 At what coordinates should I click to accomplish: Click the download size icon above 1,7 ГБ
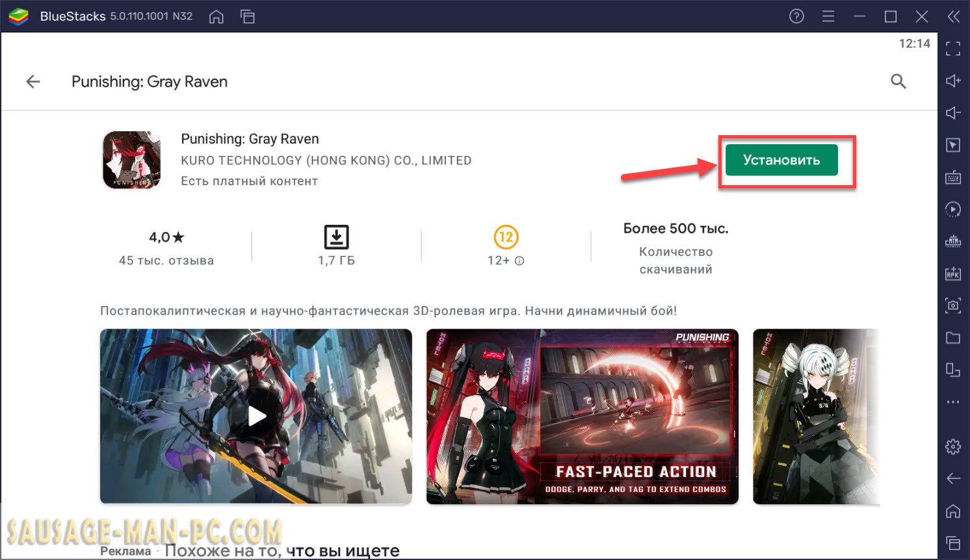pyautogui.click(x=336, y=237)
